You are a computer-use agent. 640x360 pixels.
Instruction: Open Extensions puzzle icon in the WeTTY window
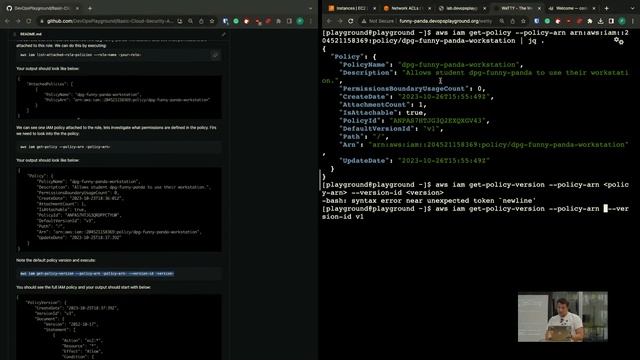coord(590,21)
